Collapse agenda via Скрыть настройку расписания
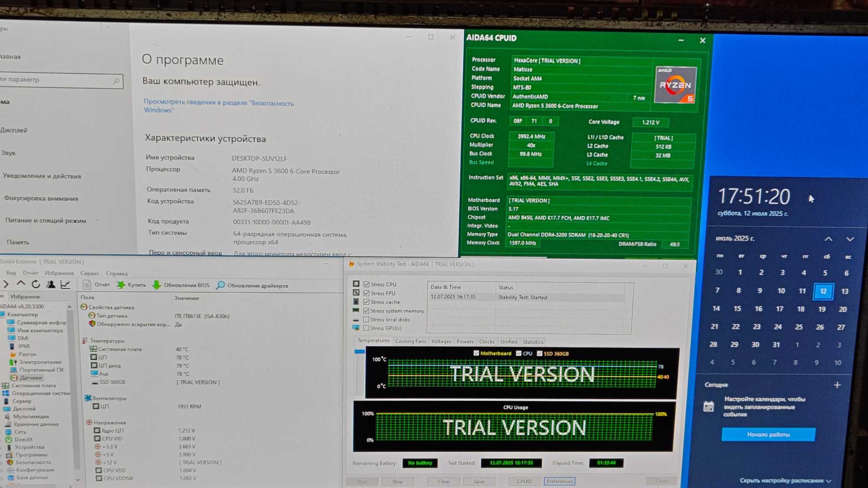This screenshot has width=868, height=488. coord(785,481)
